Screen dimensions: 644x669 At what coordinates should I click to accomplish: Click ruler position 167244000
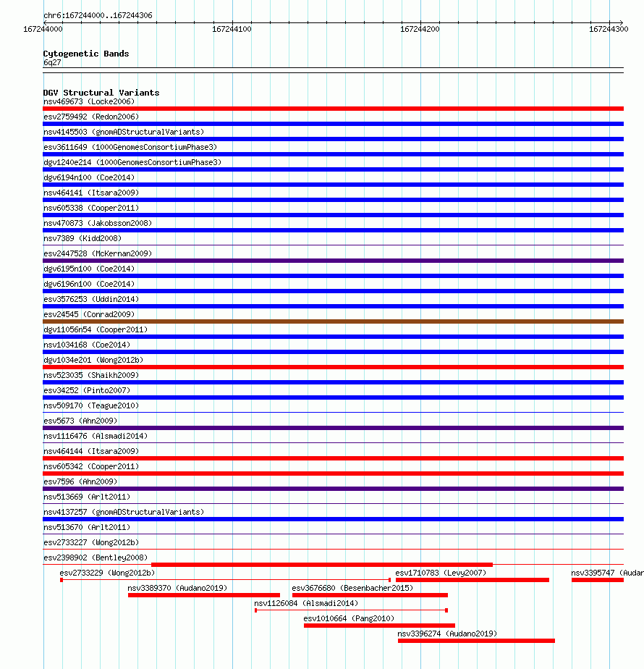coord(43,29)
